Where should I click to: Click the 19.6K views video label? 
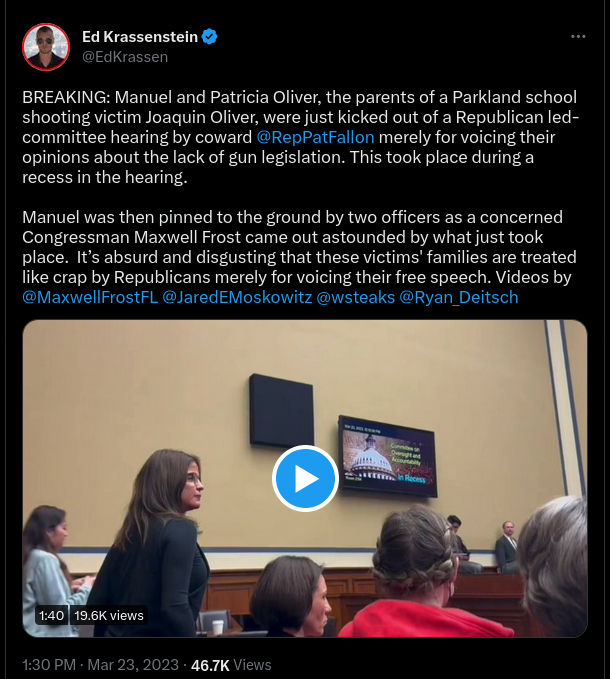109,615
